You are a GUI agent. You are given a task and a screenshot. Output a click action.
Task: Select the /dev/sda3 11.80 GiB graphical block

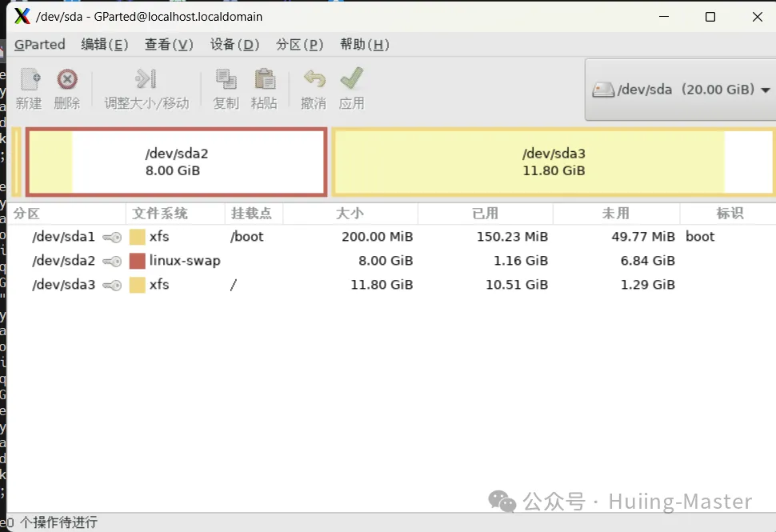point(554,162)
